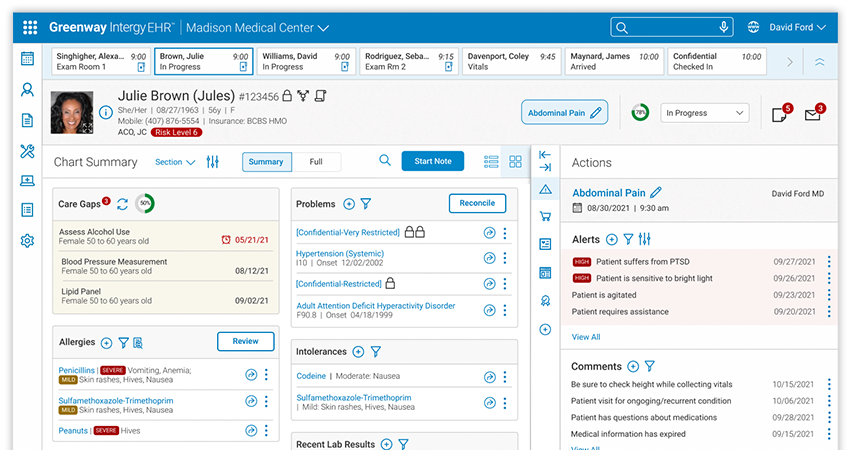Click the Start Note button
Viewport: 850px width, 450px height.
click(x=432, y=162)
